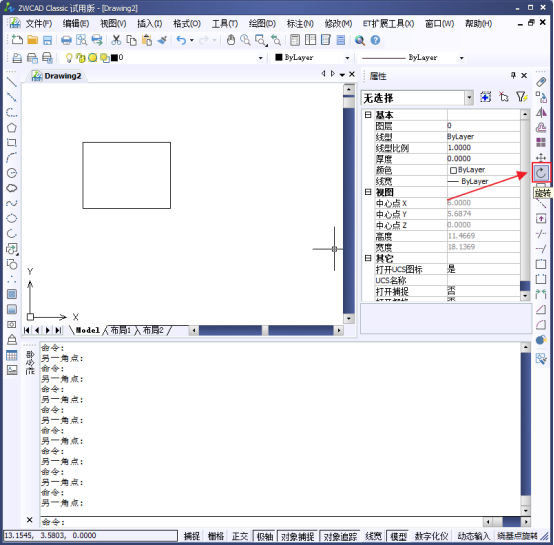This screenshot has height=545, width=554.
Task: Click the Pan hand icon
Action: (231, 40)
